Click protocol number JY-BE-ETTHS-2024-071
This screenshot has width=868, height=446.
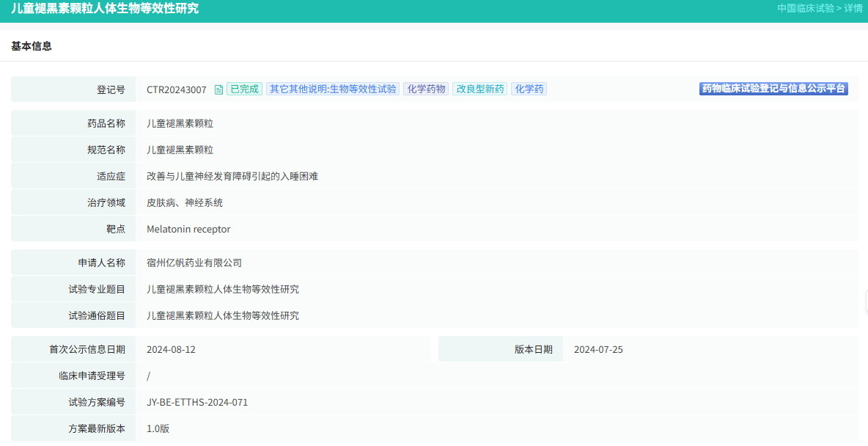[196, 401]
